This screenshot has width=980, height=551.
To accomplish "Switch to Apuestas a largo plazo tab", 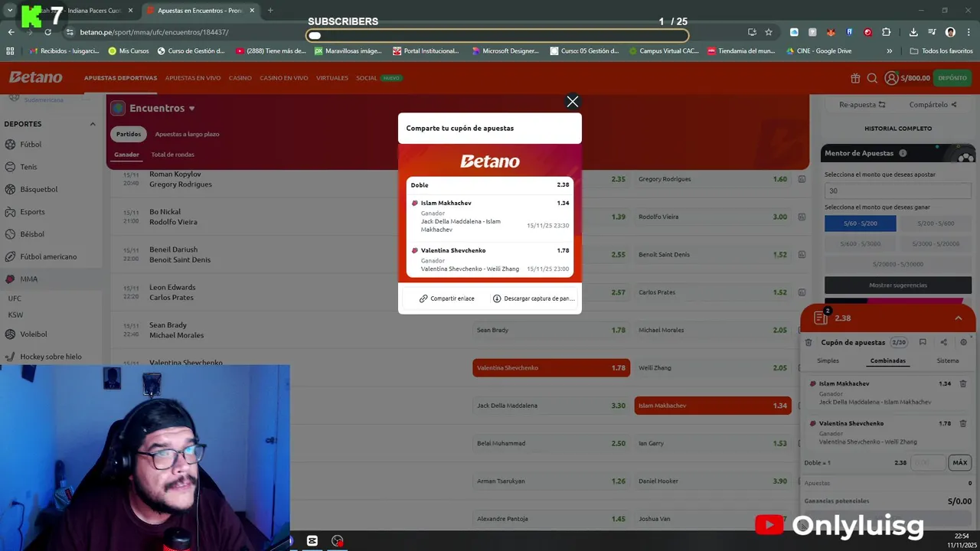I will [187, 134].
